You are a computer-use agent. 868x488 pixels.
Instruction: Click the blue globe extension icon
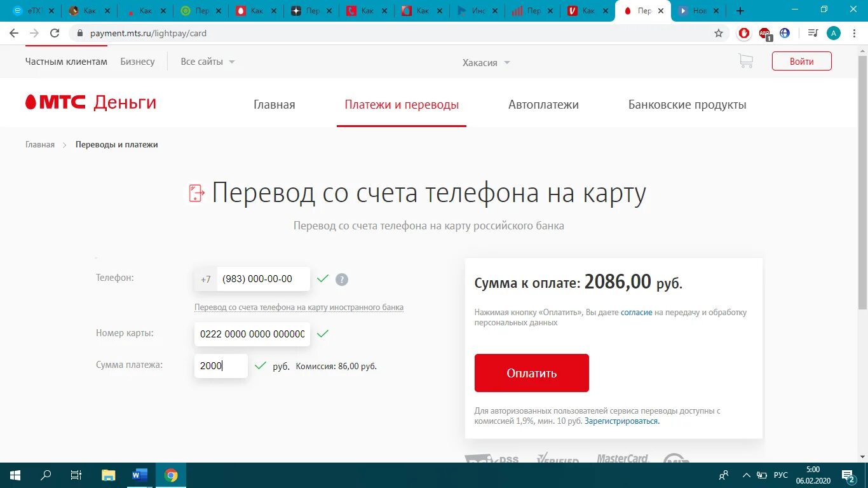point(785,33)
